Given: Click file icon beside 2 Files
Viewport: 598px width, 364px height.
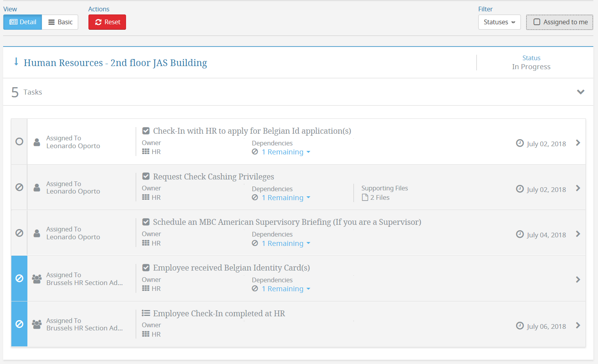Looking at the screenshot, I should [x=365, y=197].
